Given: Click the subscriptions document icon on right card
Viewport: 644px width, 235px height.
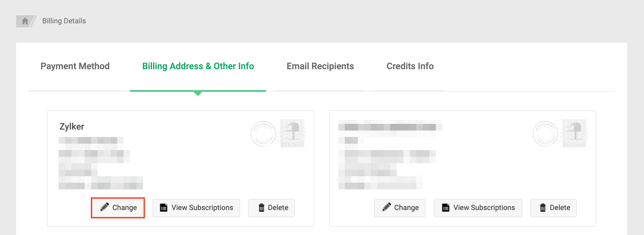Looking at the screenshot, I should [445, 208].
